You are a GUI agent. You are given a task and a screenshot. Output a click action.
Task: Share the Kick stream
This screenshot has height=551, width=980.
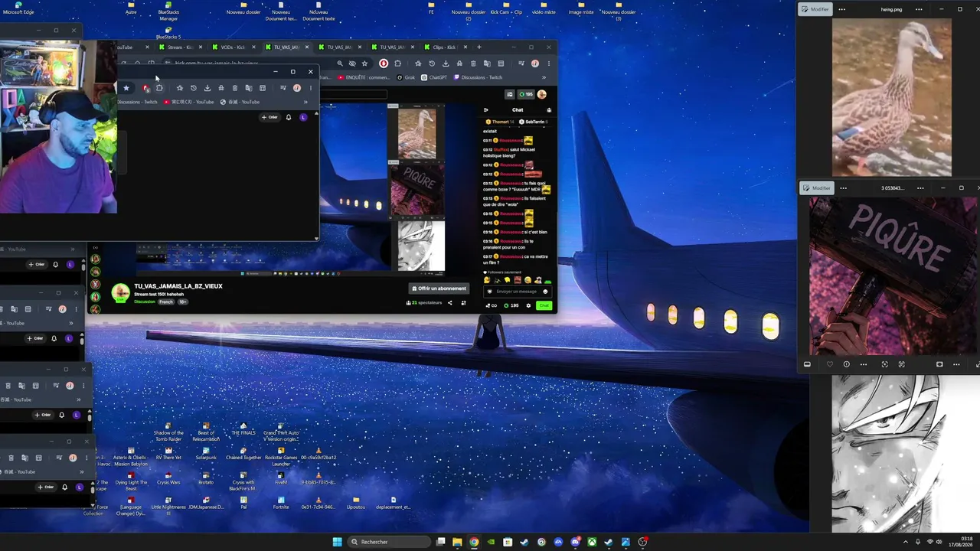pyautogui.click(x=449, y=303)
